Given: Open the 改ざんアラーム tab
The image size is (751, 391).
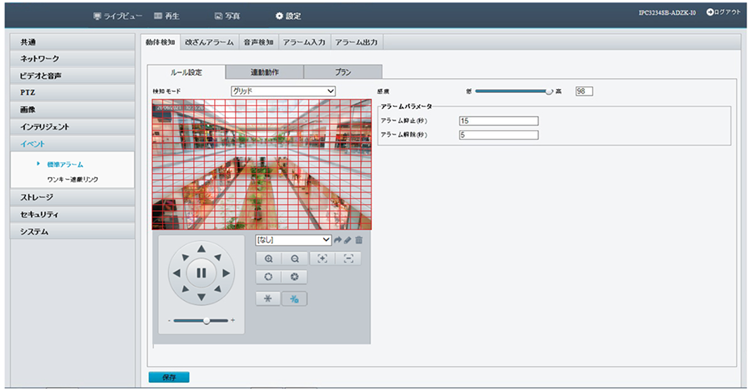Looking at the screenshot, I should click(x=209, y=42).
